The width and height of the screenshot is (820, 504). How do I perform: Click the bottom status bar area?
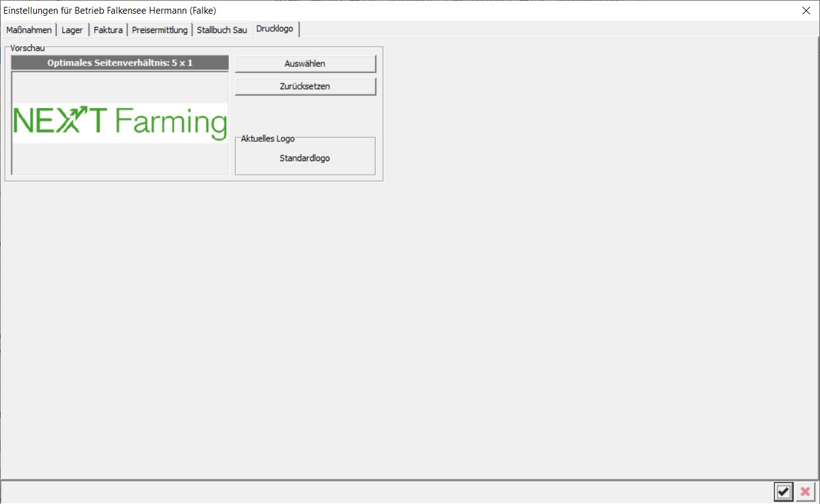pos(375,492)
